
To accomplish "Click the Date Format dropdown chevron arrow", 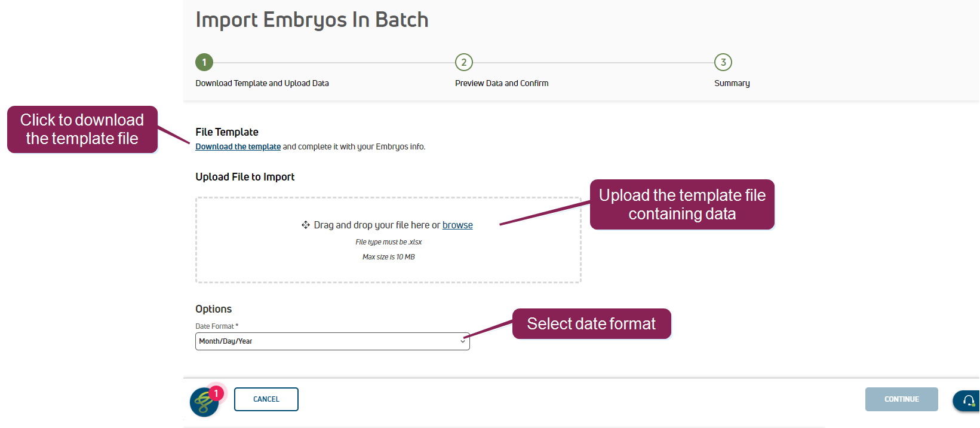I will (463, 341).
